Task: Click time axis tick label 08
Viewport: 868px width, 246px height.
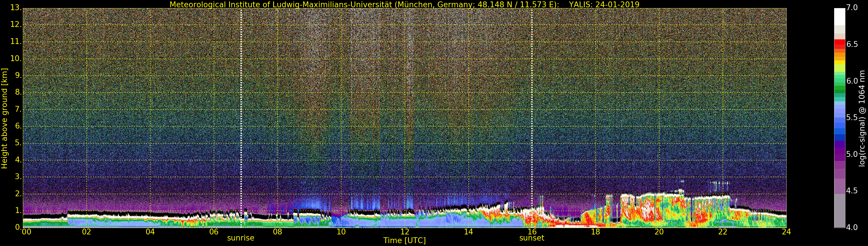Action: pyautogui.click(x=277, y=232)
